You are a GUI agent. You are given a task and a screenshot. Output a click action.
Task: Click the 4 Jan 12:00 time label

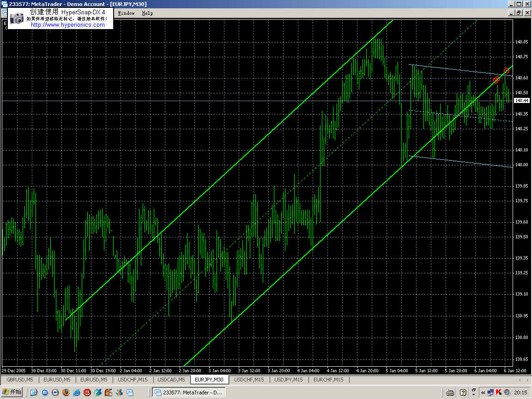point(338,370)
